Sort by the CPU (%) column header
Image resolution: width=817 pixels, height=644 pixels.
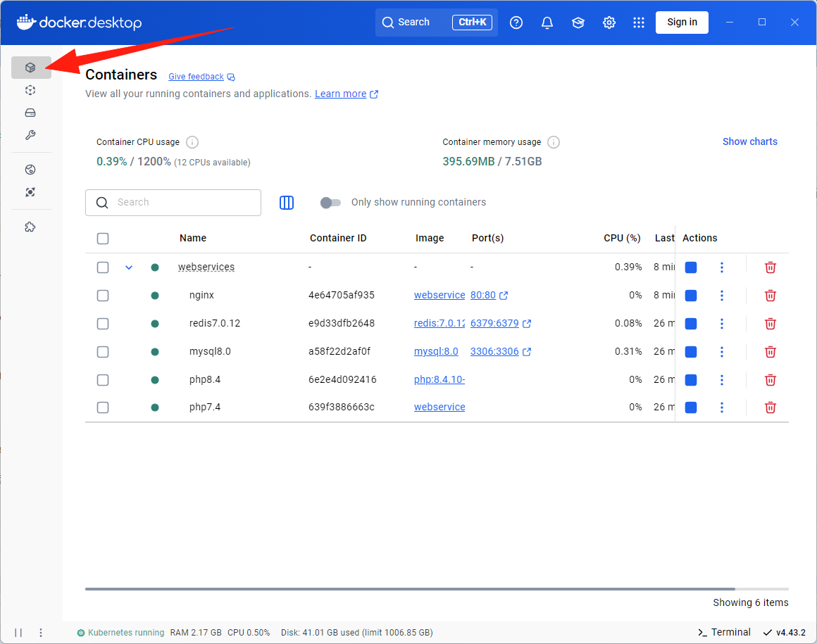click(622, 238)
